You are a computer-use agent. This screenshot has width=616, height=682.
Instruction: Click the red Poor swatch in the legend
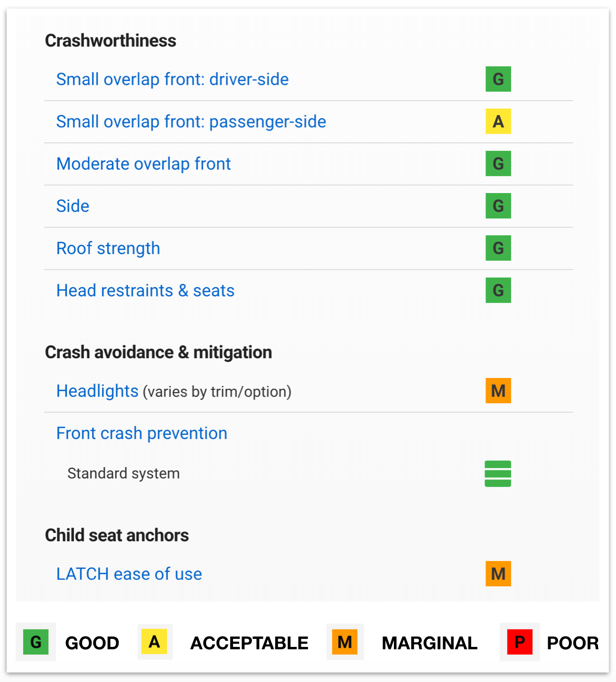pos(520,642)
